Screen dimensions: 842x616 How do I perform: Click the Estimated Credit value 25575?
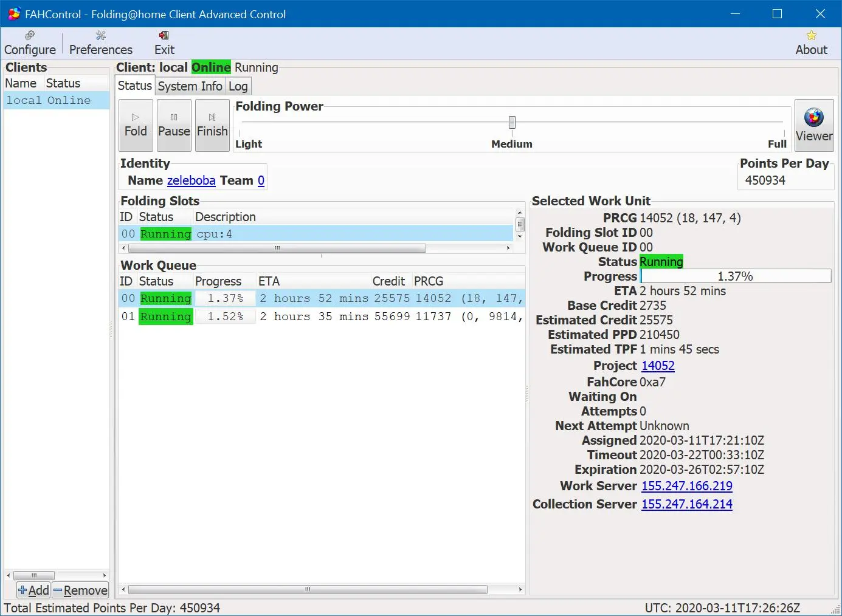coord(657,320)
